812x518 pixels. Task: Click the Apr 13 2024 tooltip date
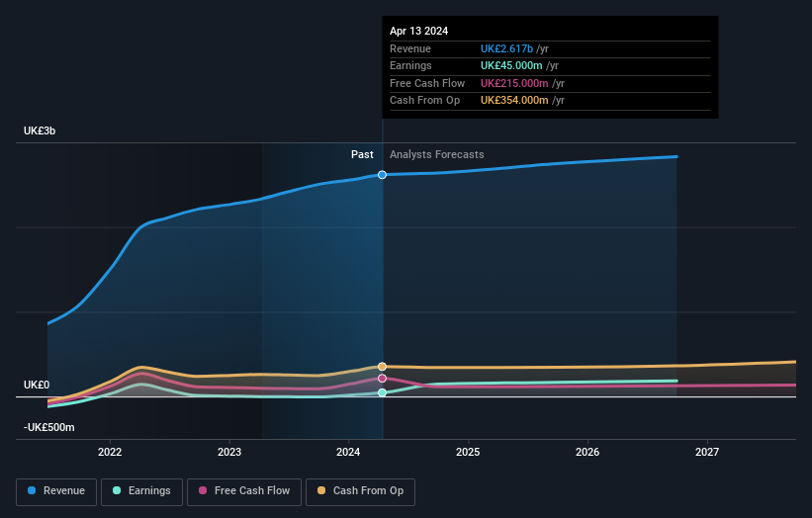pos(419,31)
